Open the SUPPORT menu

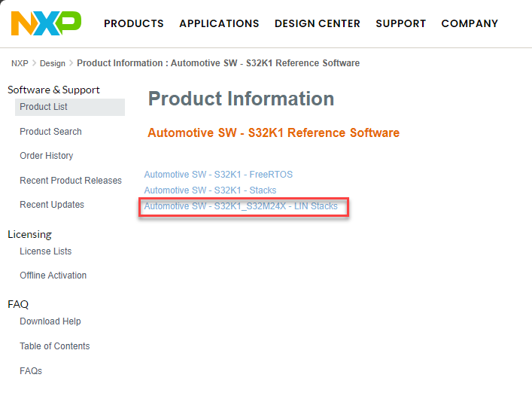[x=401, y=24]
